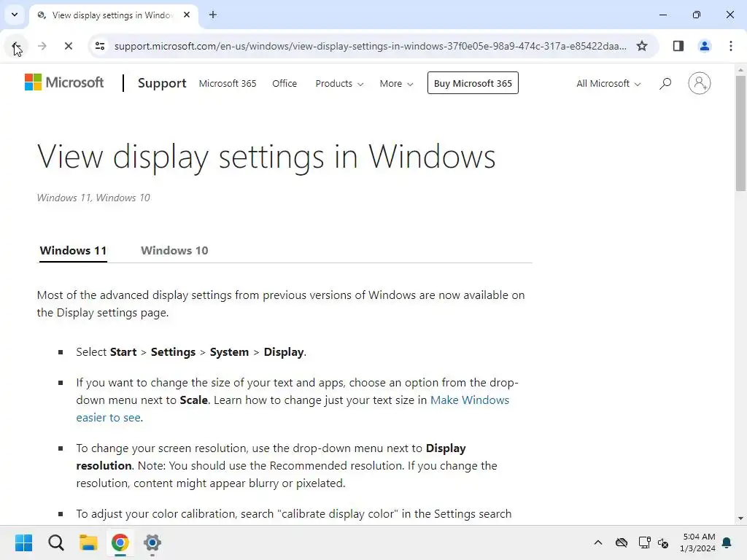747x560 pixels.
Task: Bookmark this page with the star
Action: [x=642, y=46]
